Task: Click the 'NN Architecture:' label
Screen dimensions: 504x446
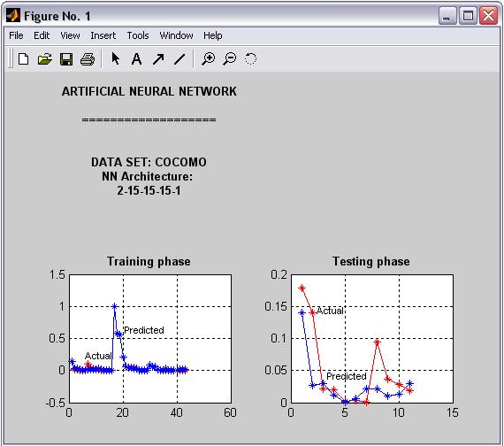Action: (x=147, y=176)
